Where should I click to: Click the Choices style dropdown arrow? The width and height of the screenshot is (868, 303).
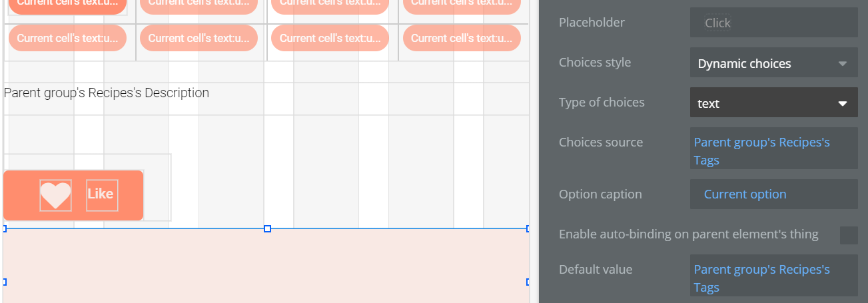point(842,64)
